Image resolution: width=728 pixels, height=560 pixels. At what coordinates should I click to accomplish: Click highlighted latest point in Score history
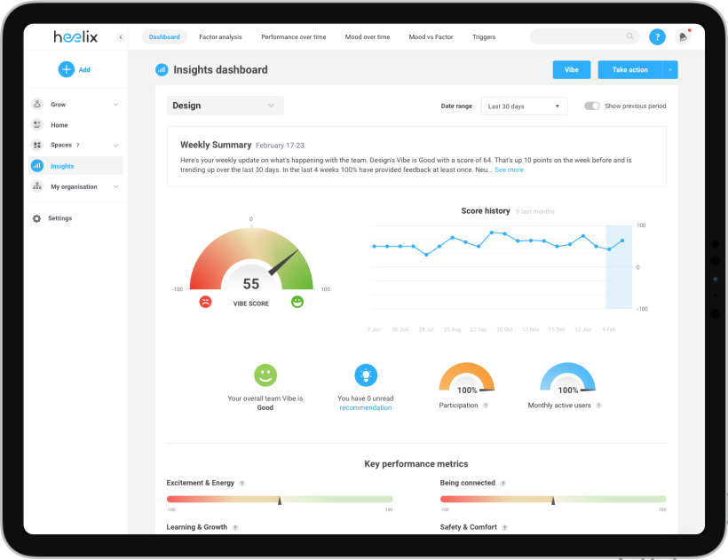tap(622, 241)
